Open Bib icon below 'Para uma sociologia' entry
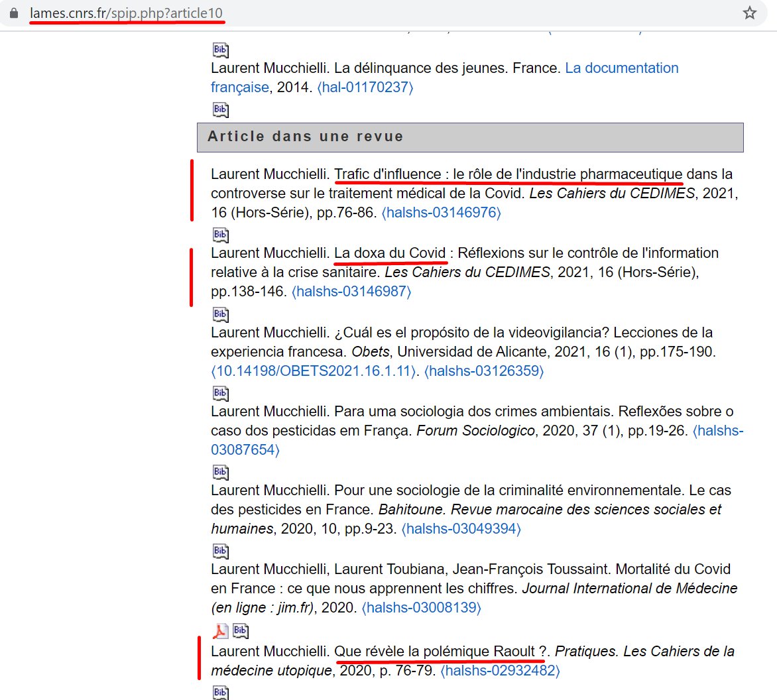777x700 pixels. 221,472
